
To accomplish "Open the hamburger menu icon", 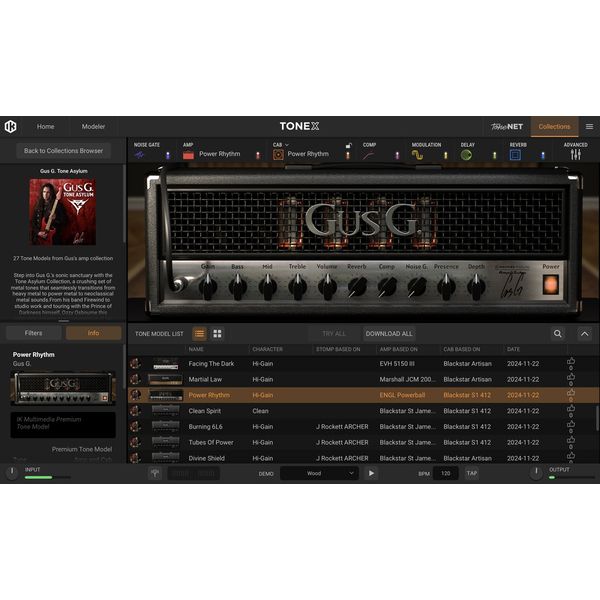I will pyautogui.click(x=589, y=126).
